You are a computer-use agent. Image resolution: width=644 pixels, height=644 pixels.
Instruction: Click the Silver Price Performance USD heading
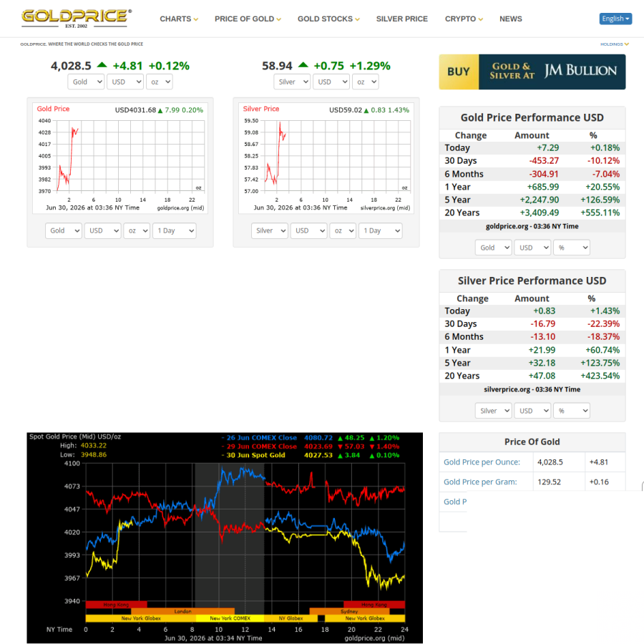(532, 281)
